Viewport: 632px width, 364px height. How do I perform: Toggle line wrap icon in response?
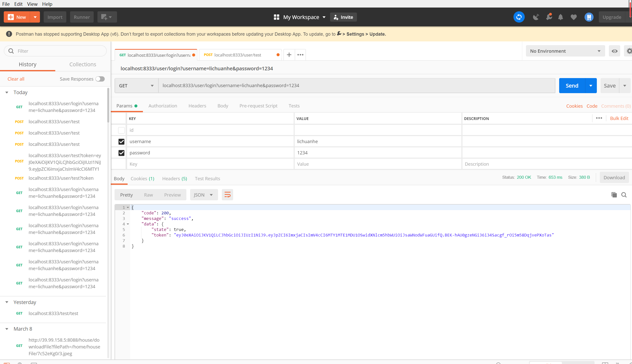click(x=227, y=195)
